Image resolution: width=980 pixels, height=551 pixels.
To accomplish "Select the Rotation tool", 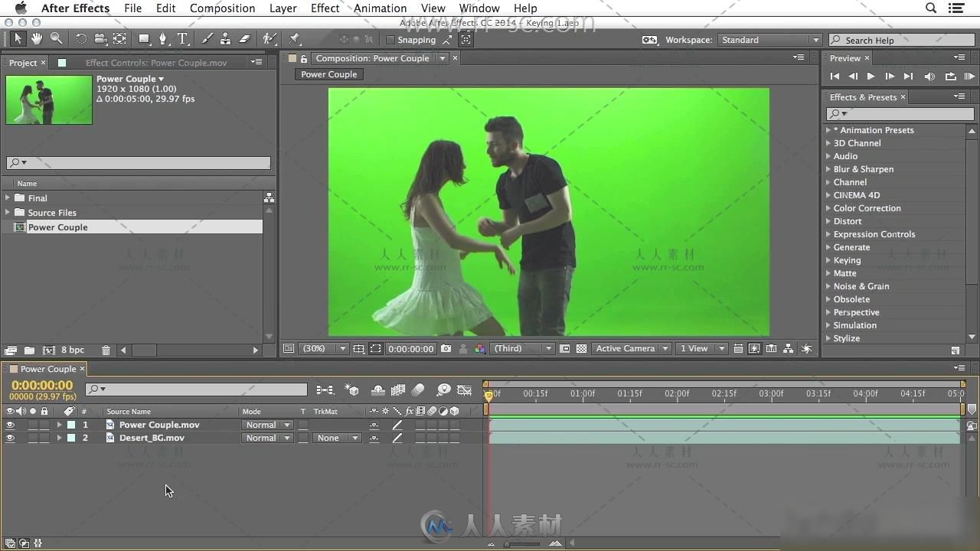I will coord(80,39).
